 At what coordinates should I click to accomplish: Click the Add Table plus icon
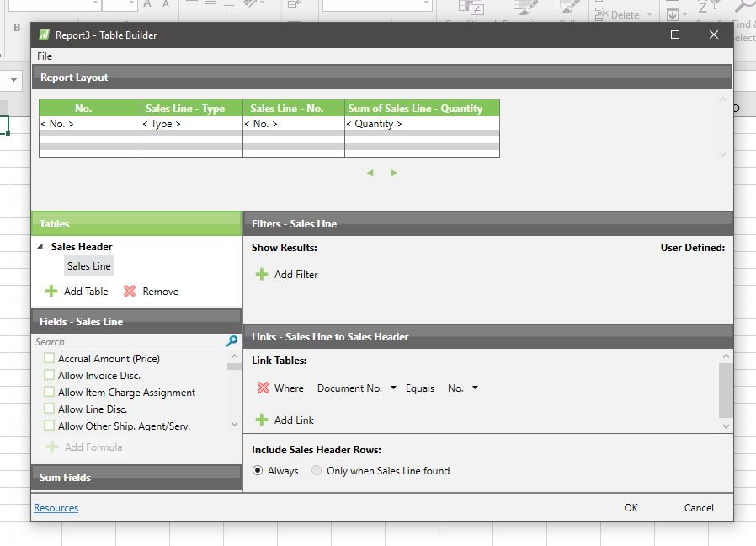(53, 291)
